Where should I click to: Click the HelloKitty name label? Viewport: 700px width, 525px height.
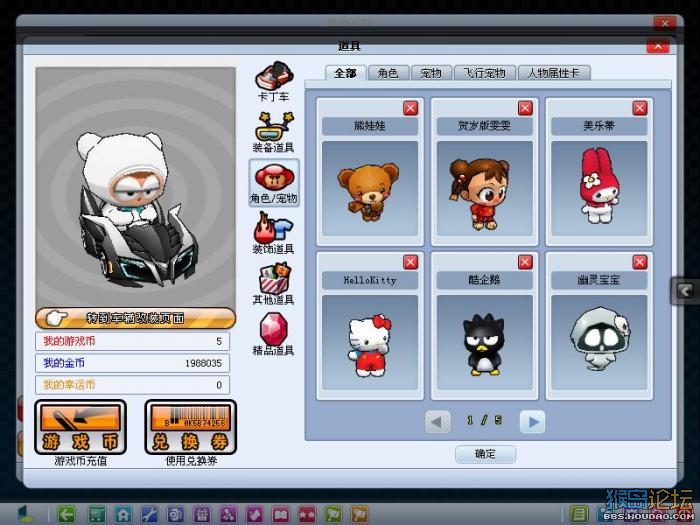coord(370,280)
